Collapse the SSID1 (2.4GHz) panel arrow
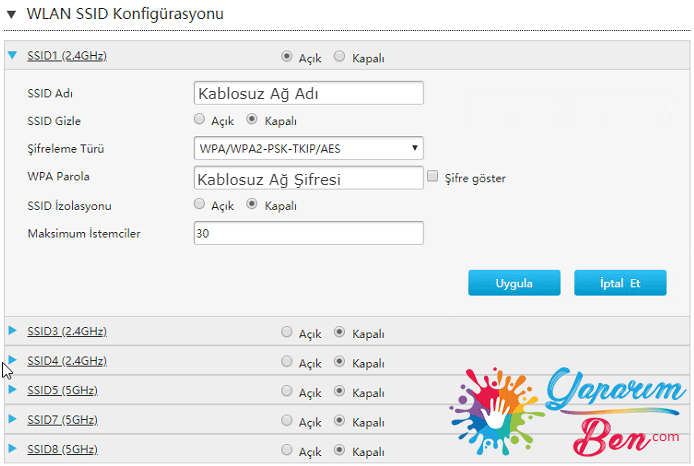This screenshot has width=694, height=466. click(x=13, y=57)
